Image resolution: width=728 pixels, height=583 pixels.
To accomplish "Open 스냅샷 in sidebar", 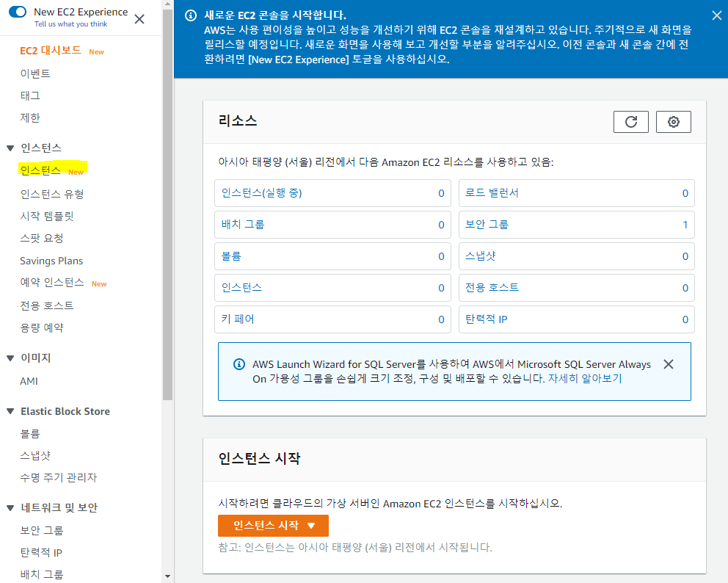I will click(35, 456).
